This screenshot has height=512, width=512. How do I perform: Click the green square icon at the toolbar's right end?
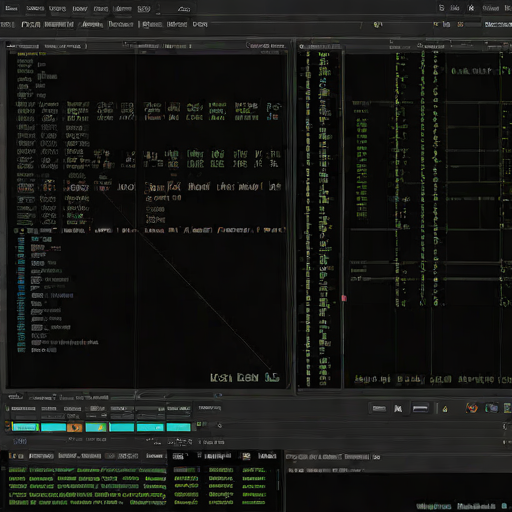click(507, 408)
